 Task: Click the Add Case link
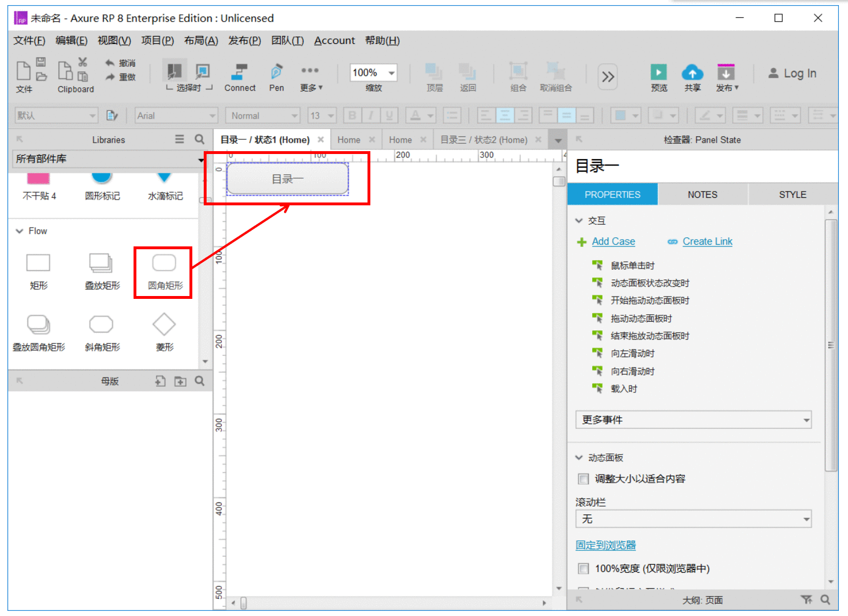613,241
